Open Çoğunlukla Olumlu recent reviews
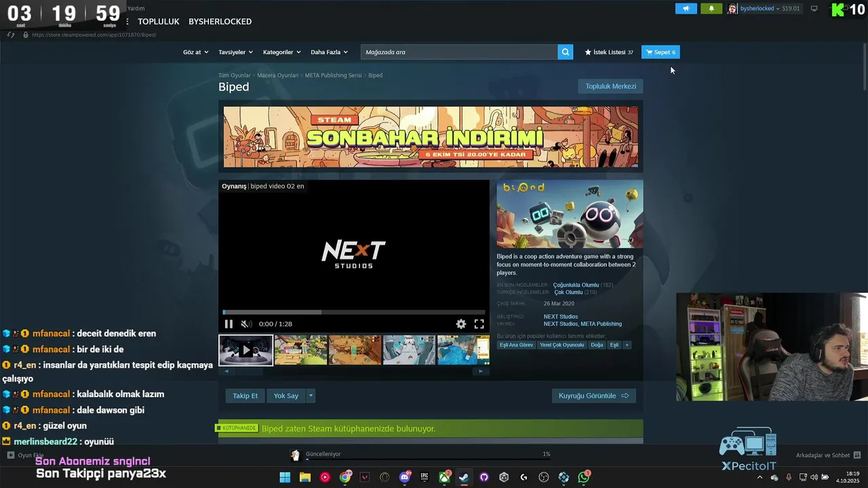The width and height of the screenshot is (868, 488). click(x=576, y=285)
